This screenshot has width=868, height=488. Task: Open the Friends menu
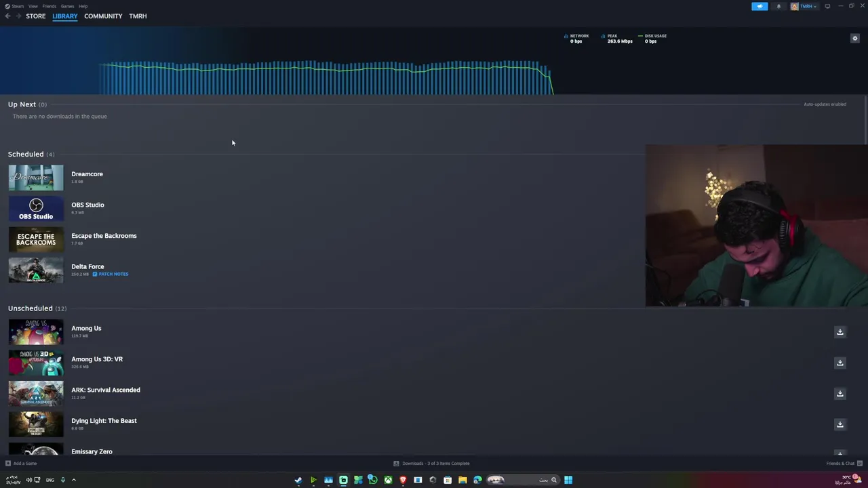(50, 6)
